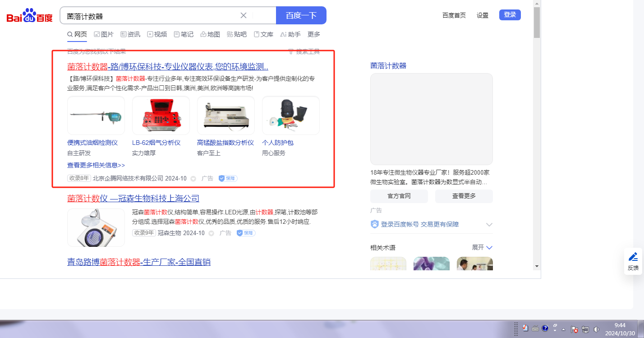Expand the 相关术语 section with 展开
This screenshot has width=644, height=338.
tap(482, 247)
